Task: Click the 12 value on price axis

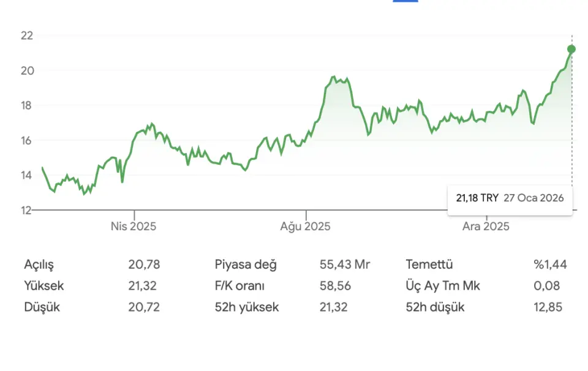Action: [x=26, y=210]
